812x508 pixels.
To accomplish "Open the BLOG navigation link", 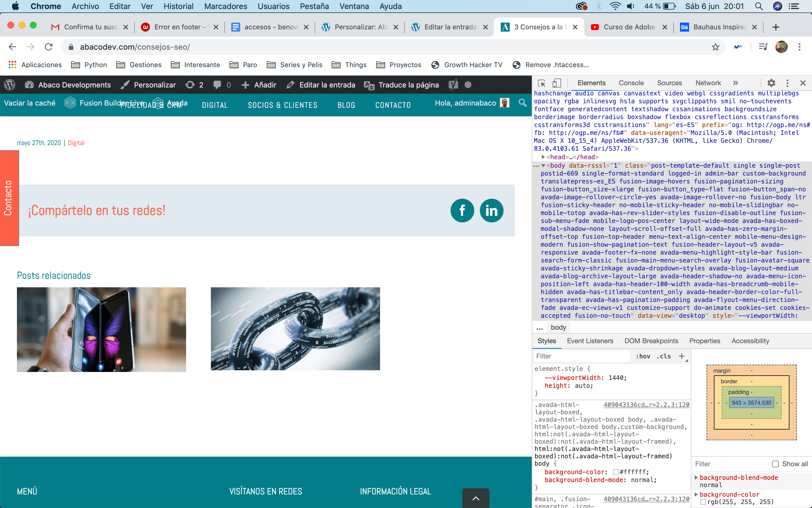I will [346, 105].
